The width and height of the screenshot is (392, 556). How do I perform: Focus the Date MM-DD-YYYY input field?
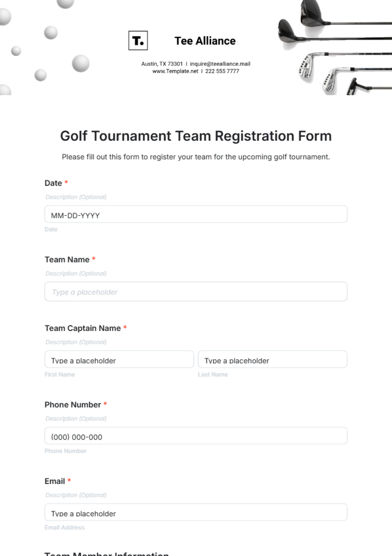tap(196, 214)
